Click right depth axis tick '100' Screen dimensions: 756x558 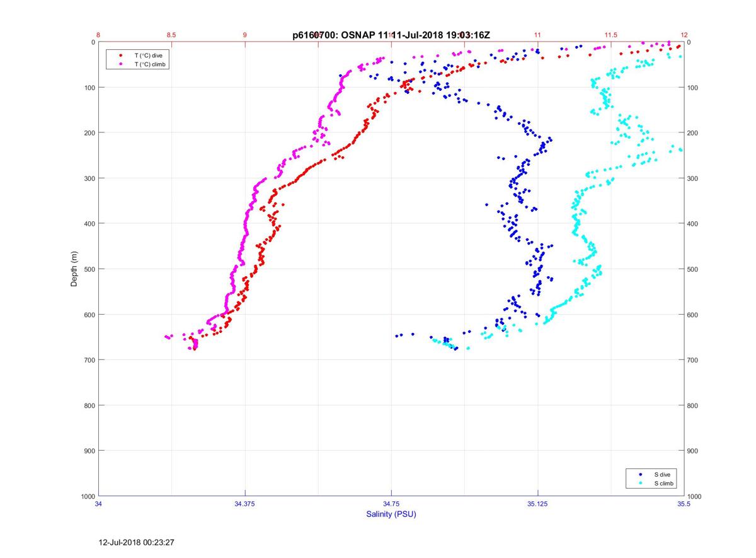pos(694,88)
